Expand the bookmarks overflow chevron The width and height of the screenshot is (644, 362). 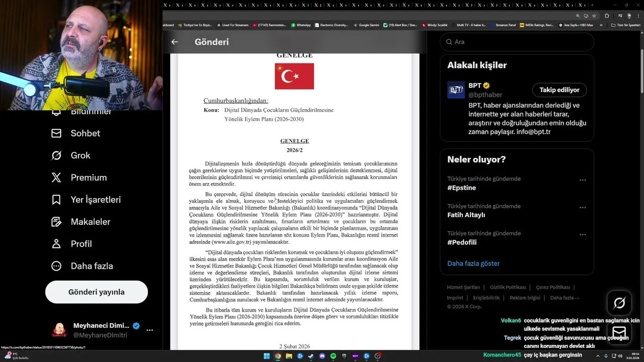click(601, 25)
